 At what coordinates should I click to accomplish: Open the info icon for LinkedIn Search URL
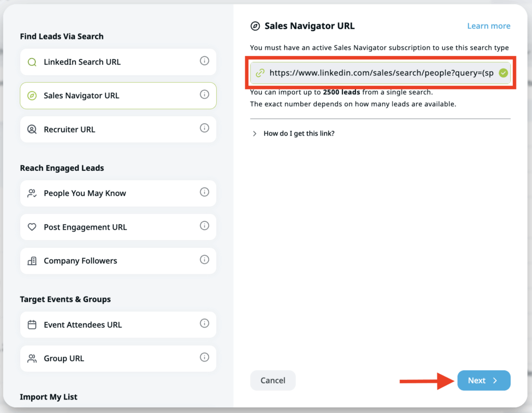coord(204,61)
